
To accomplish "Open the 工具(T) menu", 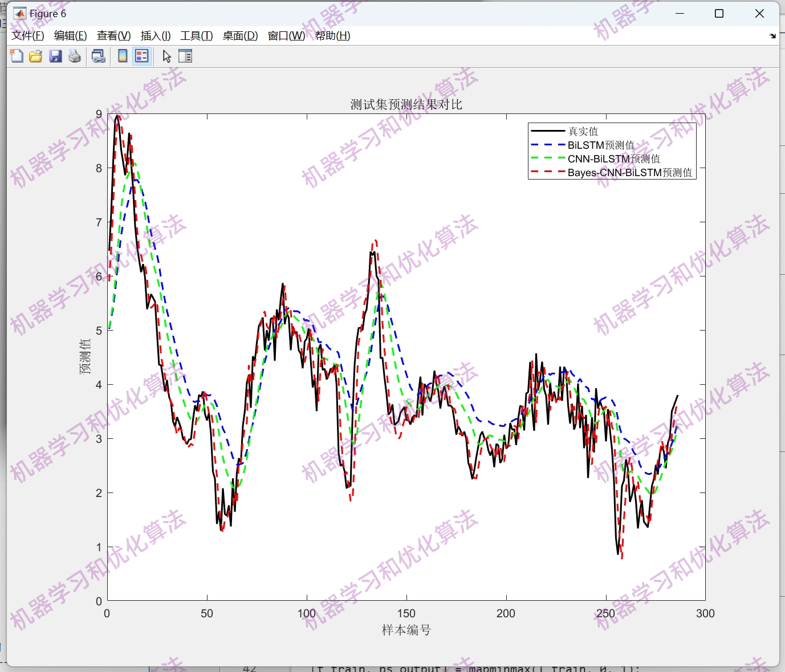I will [196, 35].
